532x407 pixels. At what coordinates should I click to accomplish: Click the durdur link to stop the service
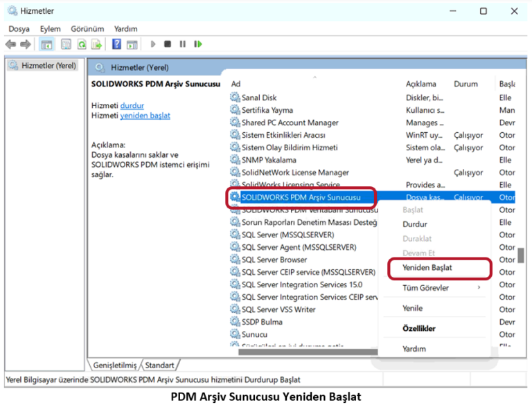coord(132,105)
